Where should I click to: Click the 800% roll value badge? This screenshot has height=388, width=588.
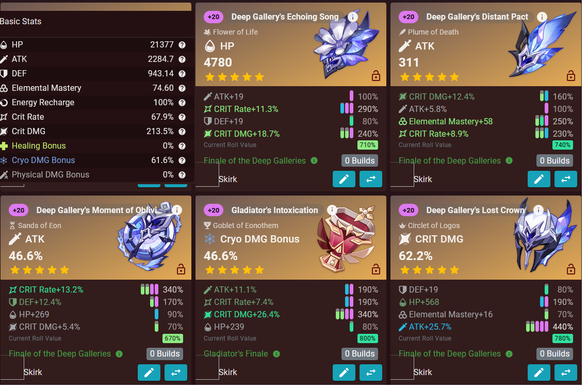[367, 338]
